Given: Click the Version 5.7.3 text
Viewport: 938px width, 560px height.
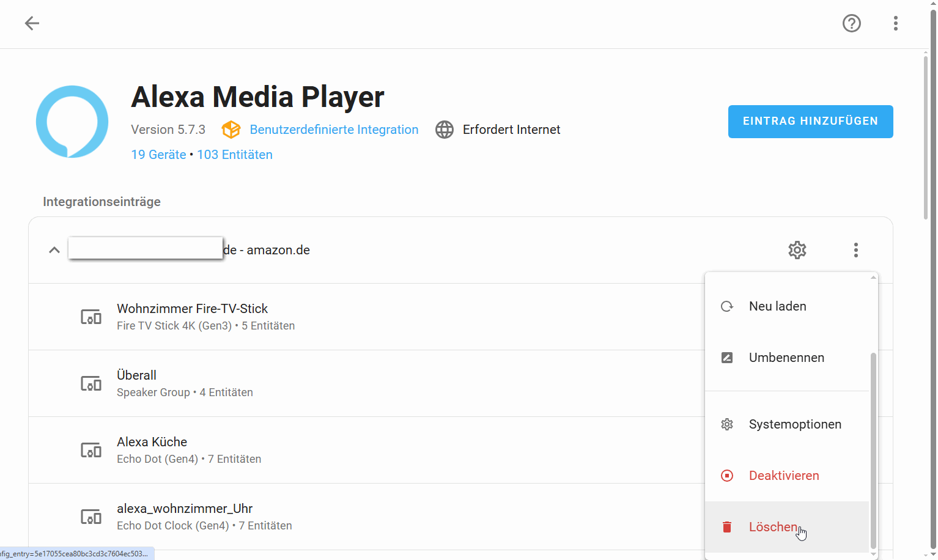Looking at the screenshot, I should click(168, 130).
